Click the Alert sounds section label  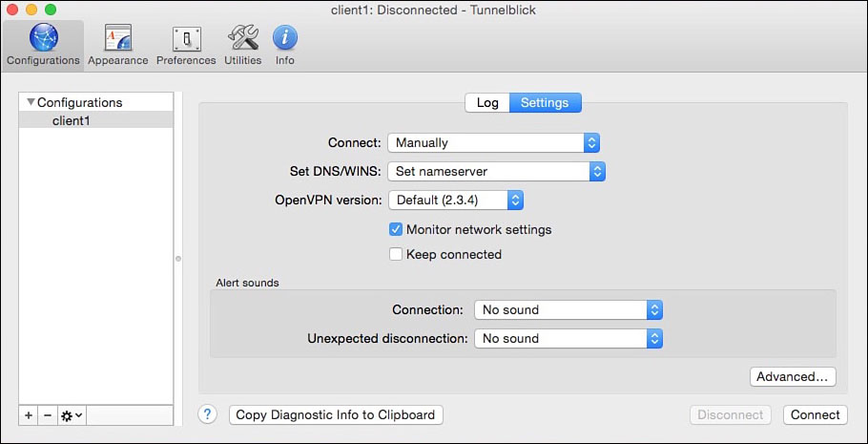tap(247, 283)
